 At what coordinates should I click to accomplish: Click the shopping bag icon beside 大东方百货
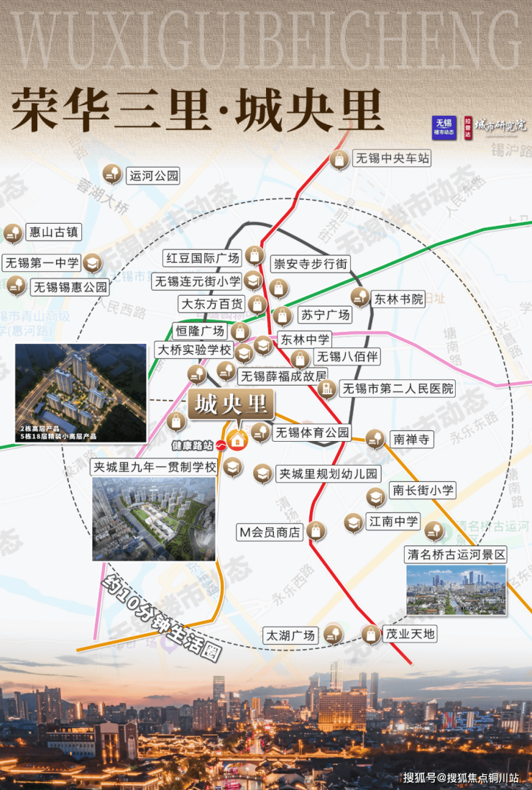point(257,304)
